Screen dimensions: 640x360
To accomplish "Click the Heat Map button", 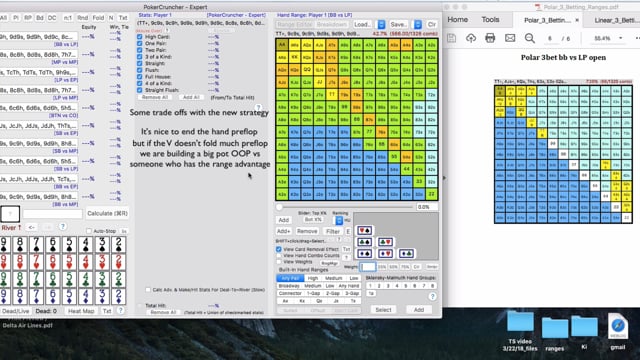I will pyautogui.click(x=81, y=311).
